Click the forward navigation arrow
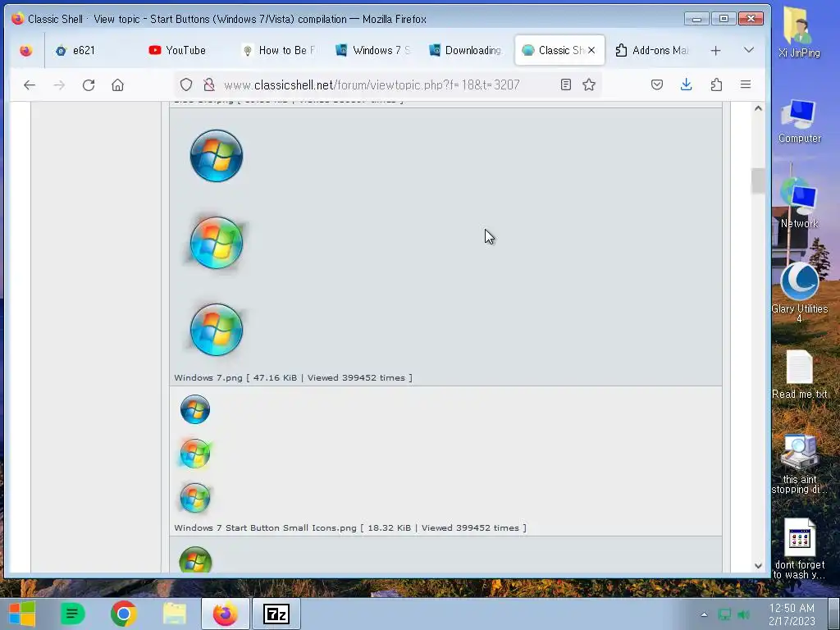The image size is (840, 630). (59, 84)
